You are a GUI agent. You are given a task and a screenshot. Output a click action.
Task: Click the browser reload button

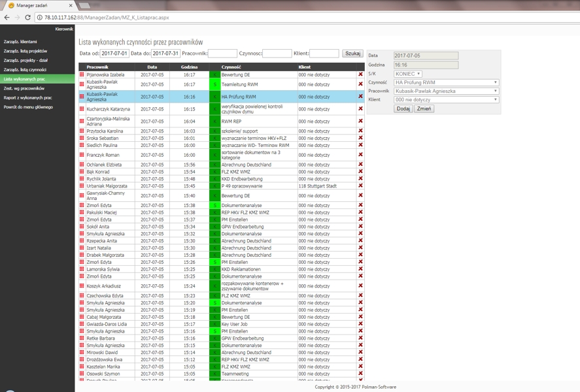27,18
